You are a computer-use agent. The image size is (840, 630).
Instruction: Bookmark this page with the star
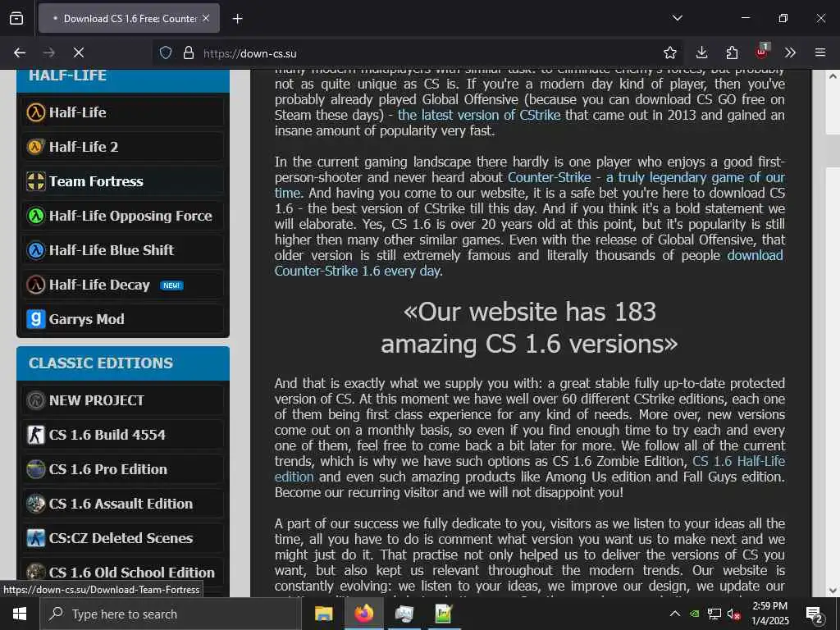[x=669, y=52]
